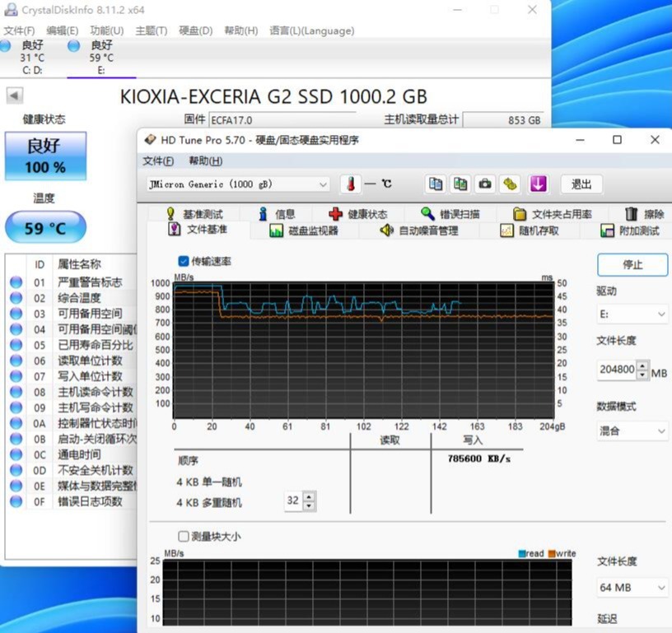
Task: Click the blue status orb for attribute 01
Action: (16, 282)
